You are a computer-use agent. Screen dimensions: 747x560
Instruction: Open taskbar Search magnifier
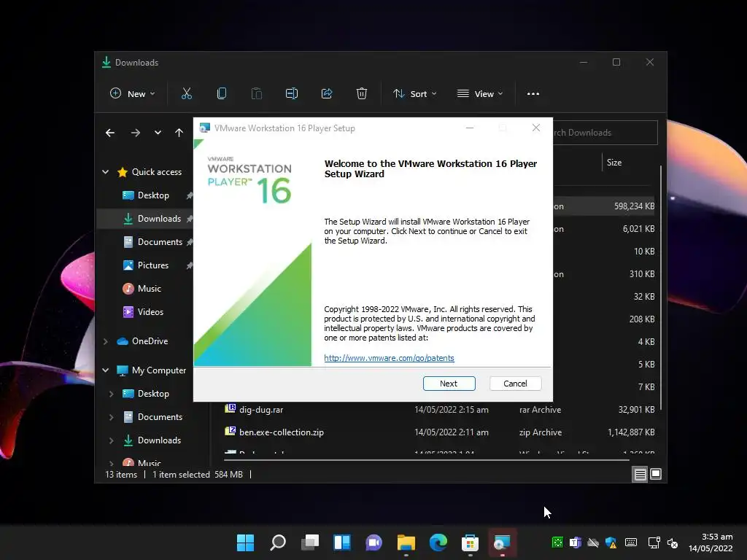click(x=278, y=542)
